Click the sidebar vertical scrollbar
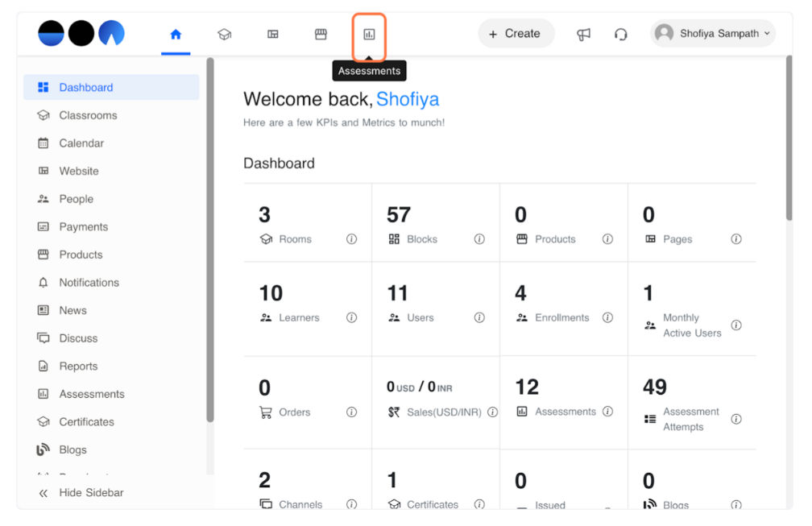The image size is (812, 526). tap(210, 241)
